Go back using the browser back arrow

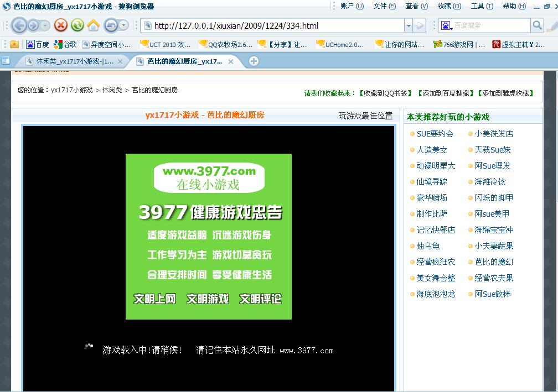tap(19, 25)
